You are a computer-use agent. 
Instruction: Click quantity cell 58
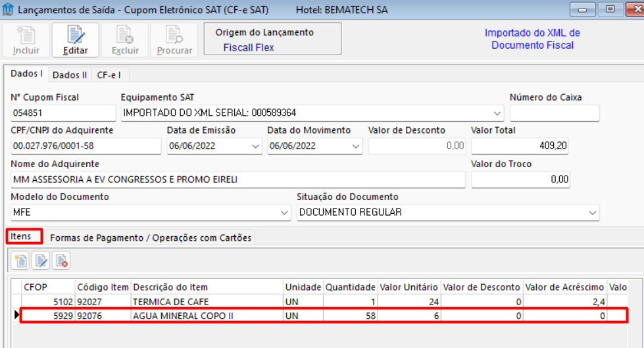(351, 316)
